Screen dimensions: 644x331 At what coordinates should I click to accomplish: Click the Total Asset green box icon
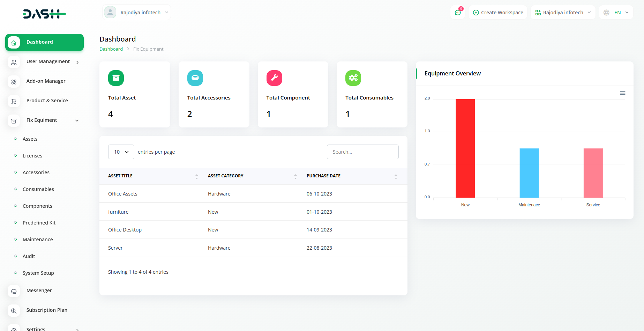pyautogui.click(x=116, y=78)
